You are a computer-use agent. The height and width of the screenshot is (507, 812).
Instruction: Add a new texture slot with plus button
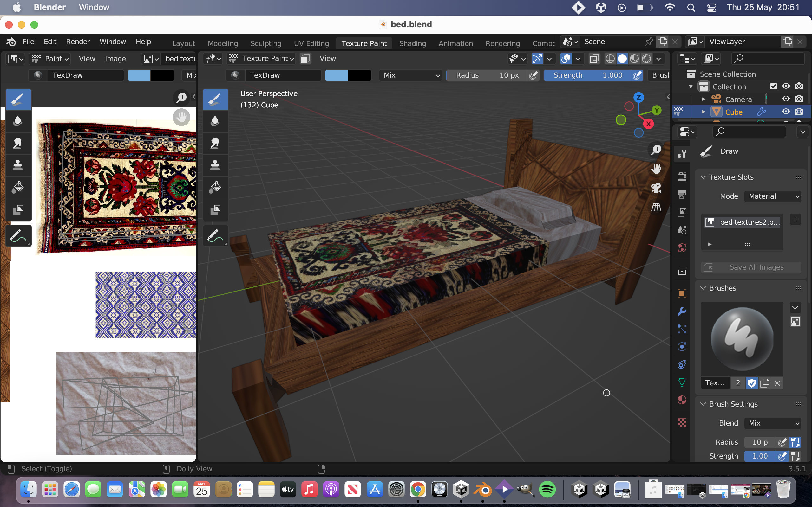tap(795, 219)
